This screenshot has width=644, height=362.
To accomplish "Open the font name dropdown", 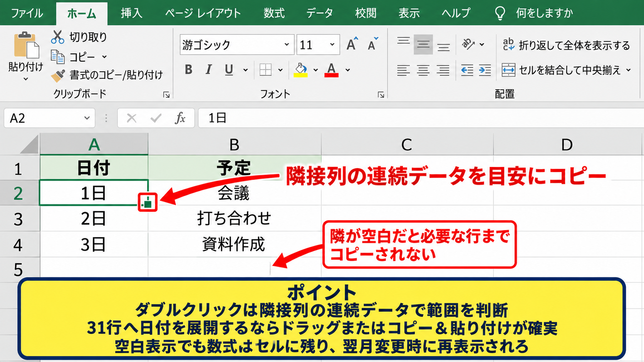I will click(x=287, y=45).
